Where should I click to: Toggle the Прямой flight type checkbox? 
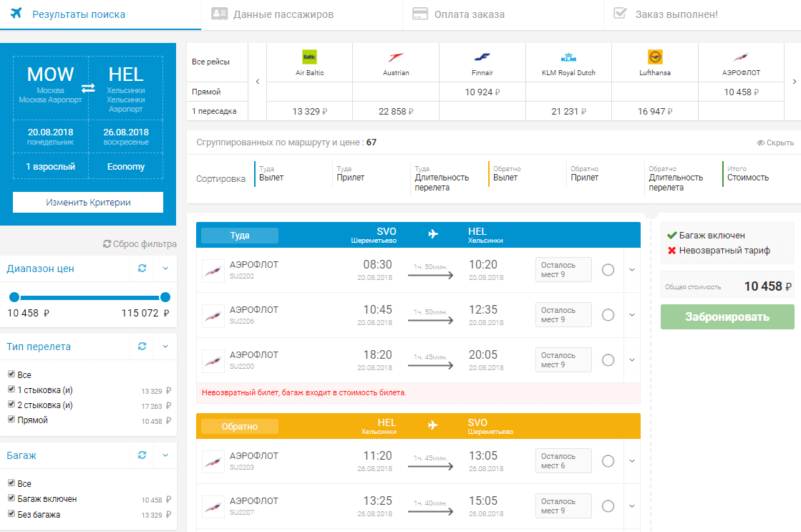[x=11, y=419]
